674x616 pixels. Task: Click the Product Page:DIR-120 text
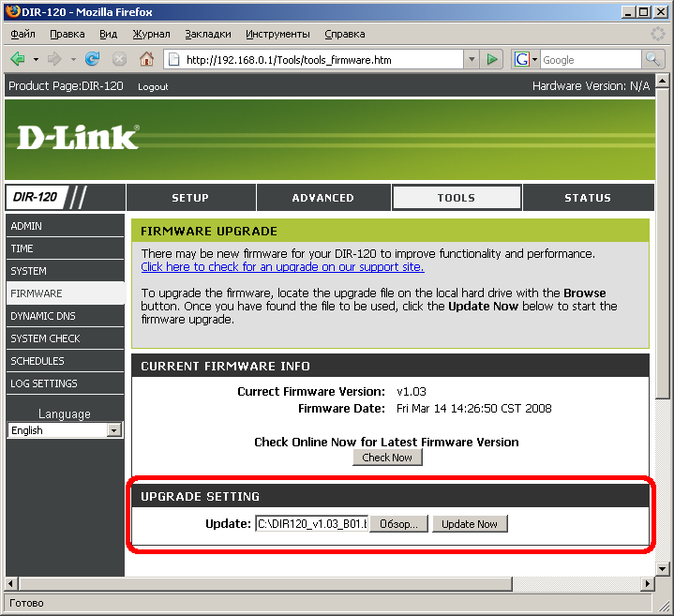66,86
